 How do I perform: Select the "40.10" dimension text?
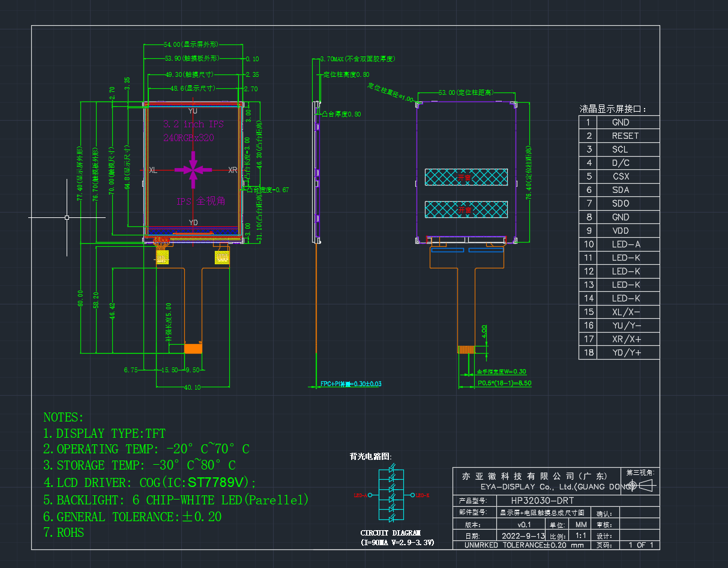193,388
